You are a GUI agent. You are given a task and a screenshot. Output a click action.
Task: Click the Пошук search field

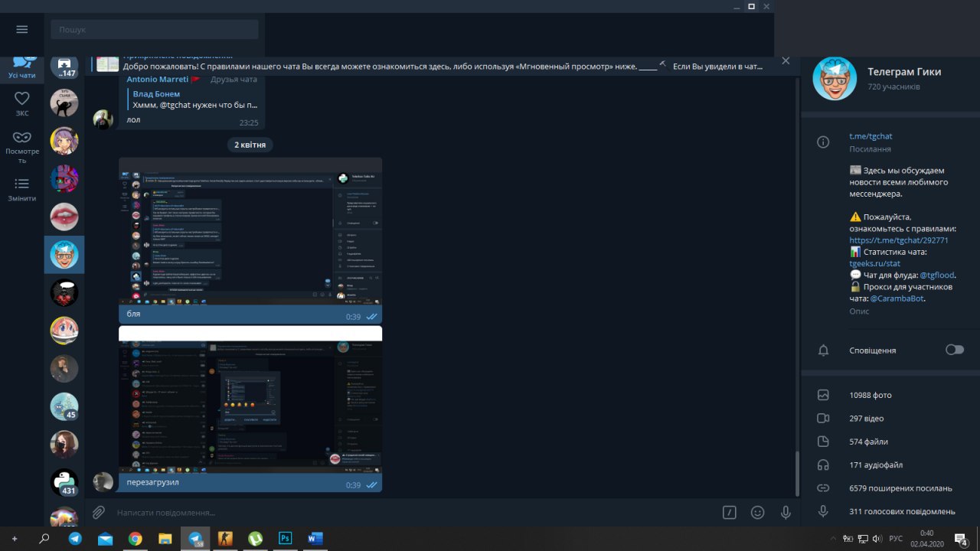coord(155,29)
